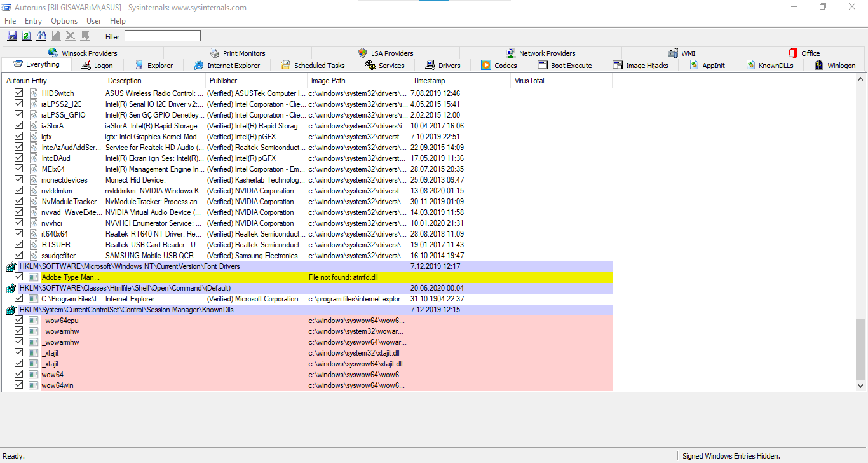Viewport: 868px width, 463px height.
Task: Click the KnownDLLs tab icon
Action: click(751, 65)
